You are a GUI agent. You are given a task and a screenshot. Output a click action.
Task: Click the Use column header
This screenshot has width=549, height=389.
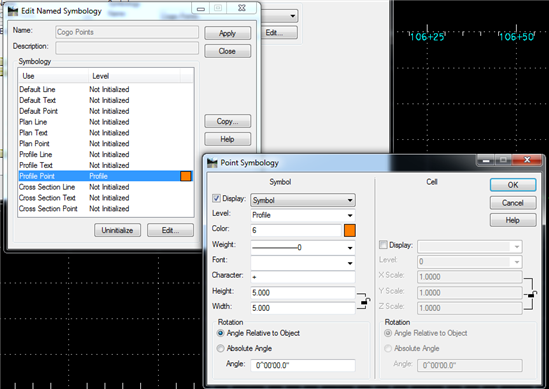[x=53, y=76]
